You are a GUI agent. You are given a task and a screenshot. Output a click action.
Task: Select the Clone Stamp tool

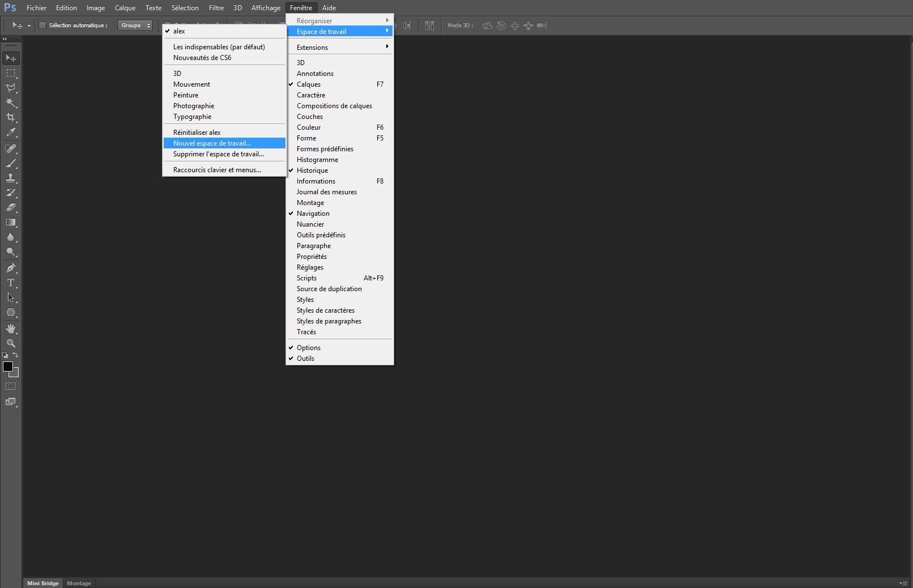[11, 178]
